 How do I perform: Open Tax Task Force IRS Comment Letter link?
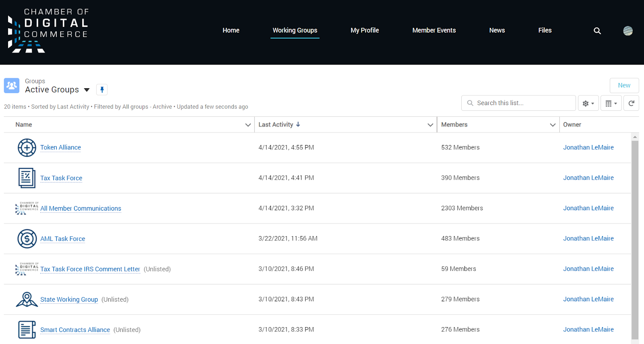click(x=90, y=269)
